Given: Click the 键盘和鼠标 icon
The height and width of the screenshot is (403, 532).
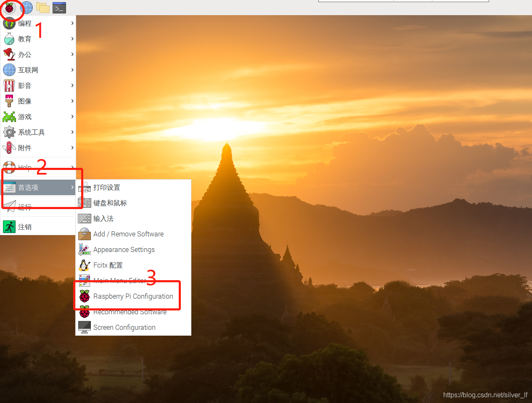Looking at the screenshot, I should pyautogui.click(x=85, y=203).
